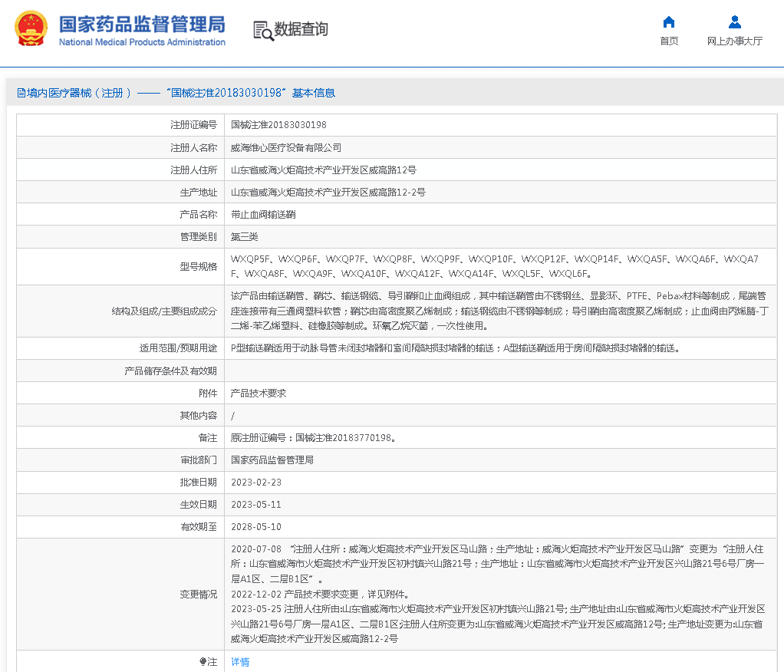
Task: Click the lightbulb icon beside 注
Action: (x=203, y=661)
